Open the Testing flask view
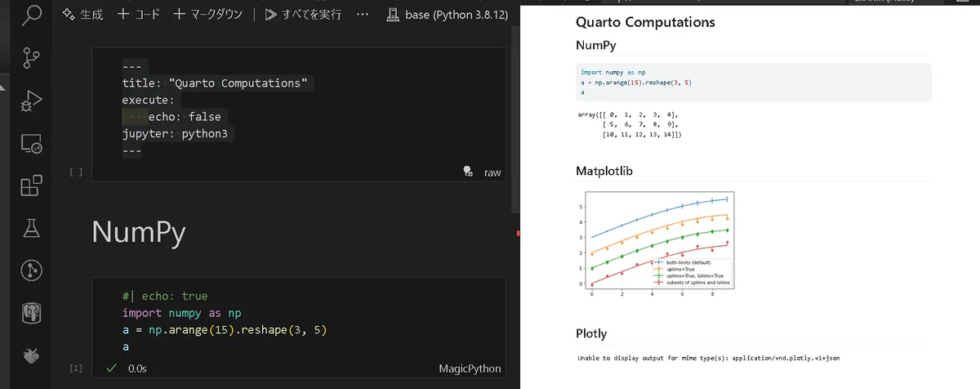Screen dimensions: 980x389 click(x=32, y=228)
